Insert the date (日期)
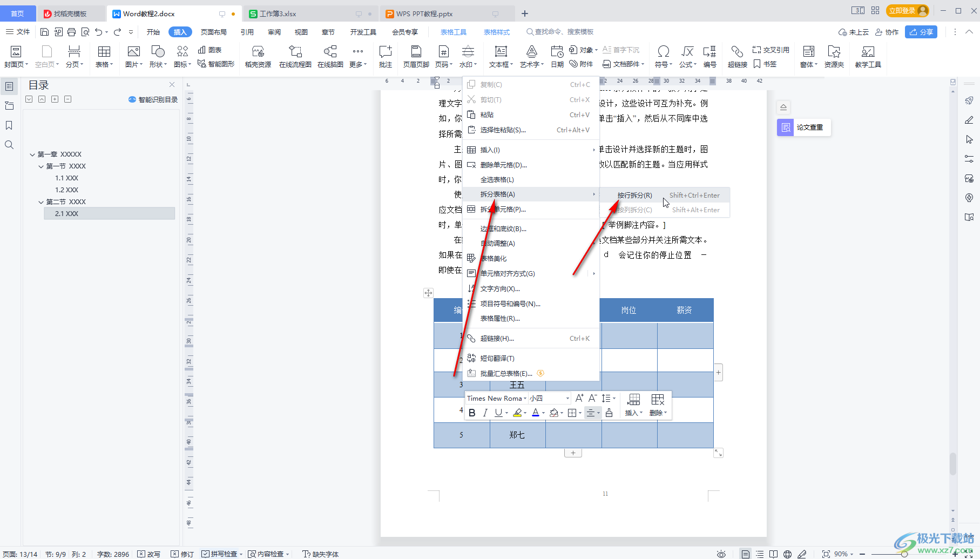This screenshot has height=559, width=980. [557, 57]
